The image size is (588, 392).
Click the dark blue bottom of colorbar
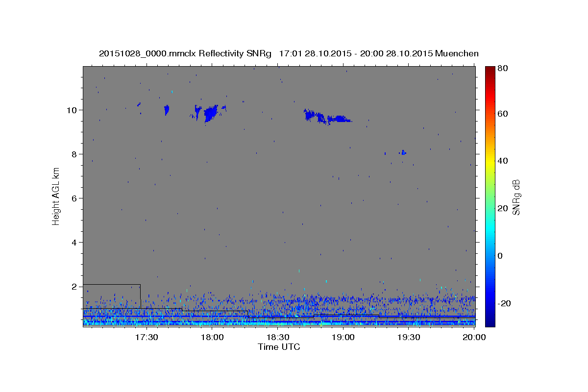[490, 321]
